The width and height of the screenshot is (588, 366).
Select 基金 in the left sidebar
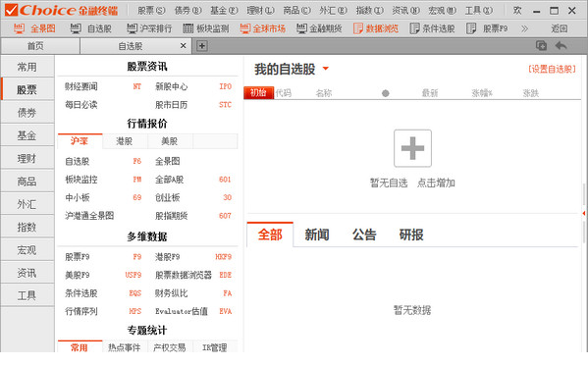click(x=27, y=135)
